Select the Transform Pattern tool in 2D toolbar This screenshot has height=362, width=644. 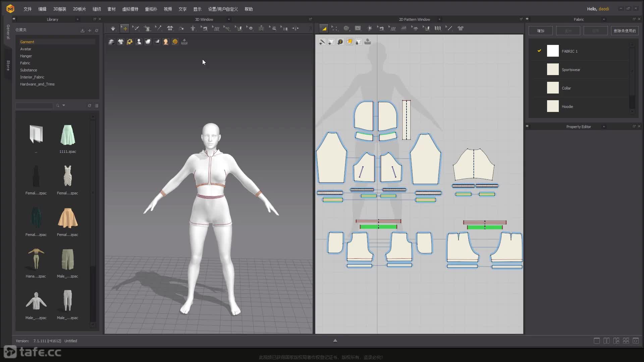324,29
